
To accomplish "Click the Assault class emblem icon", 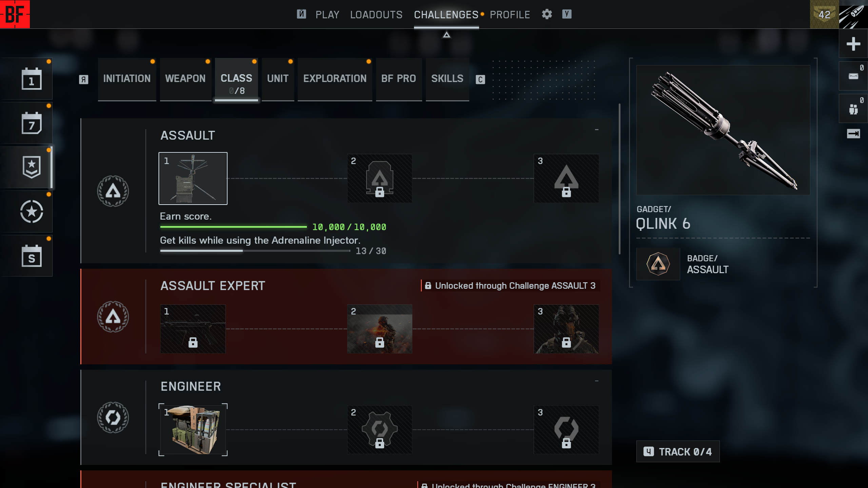I will 113,191.
